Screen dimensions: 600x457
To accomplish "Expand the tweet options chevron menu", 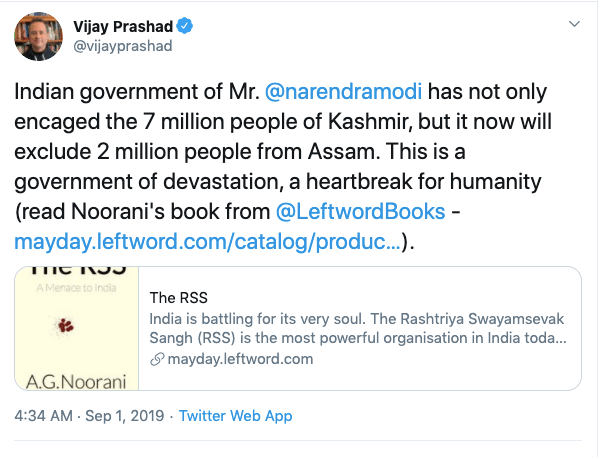I will click(573, 22).
